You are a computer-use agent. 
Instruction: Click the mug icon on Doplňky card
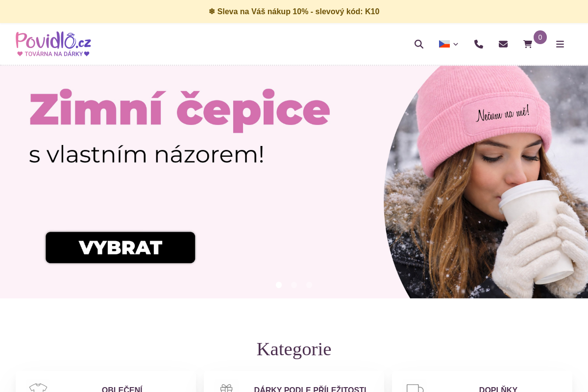pyautogui.click(x=415, y=389)
